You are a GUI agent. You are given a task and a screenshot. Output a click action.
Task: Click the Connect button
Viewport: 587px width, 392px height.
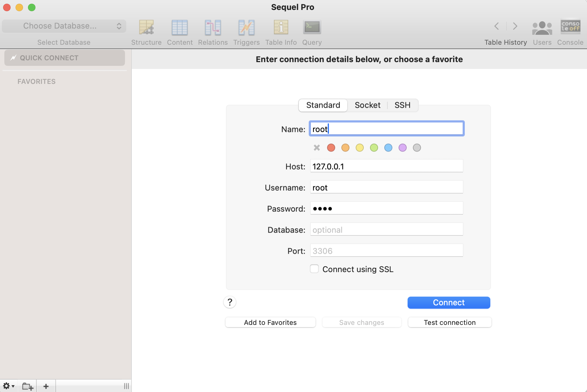[x=449, y=303]
